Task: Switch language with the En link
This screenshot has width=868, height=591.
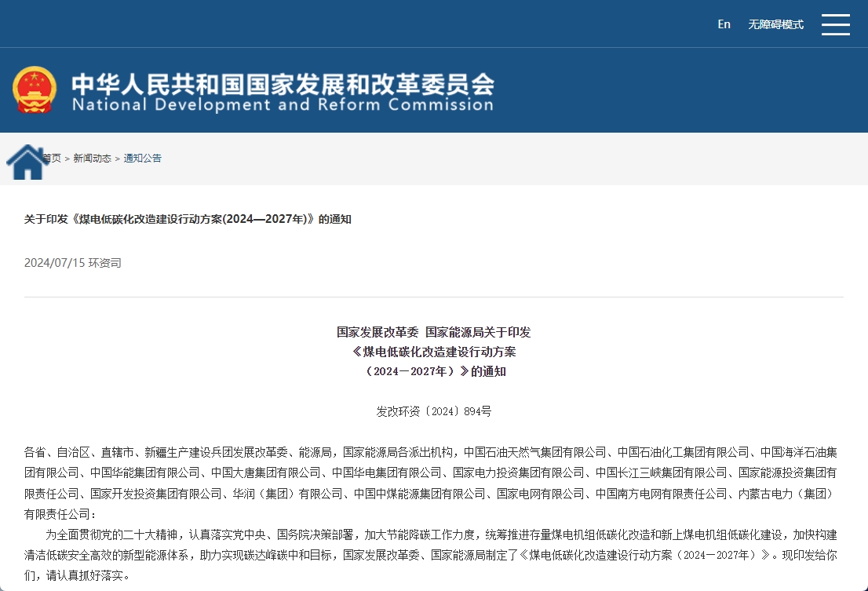Action: pos(724,24)
